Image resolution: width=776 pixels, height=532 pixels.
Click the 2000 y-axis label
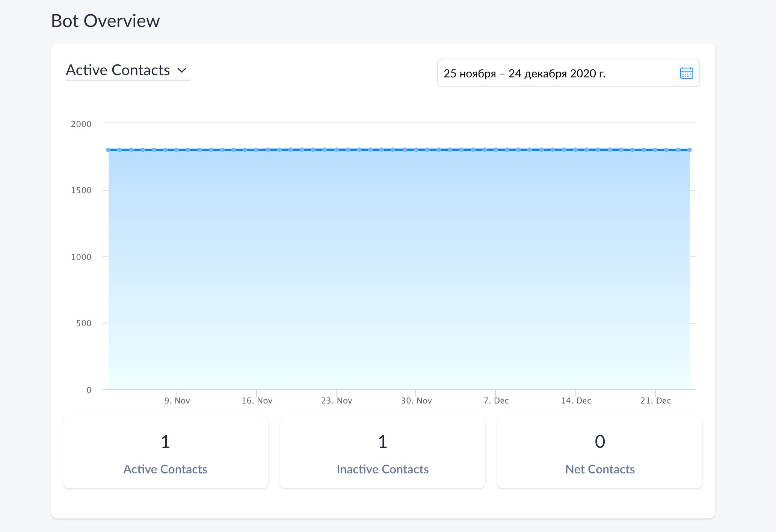tap(81, 124)
